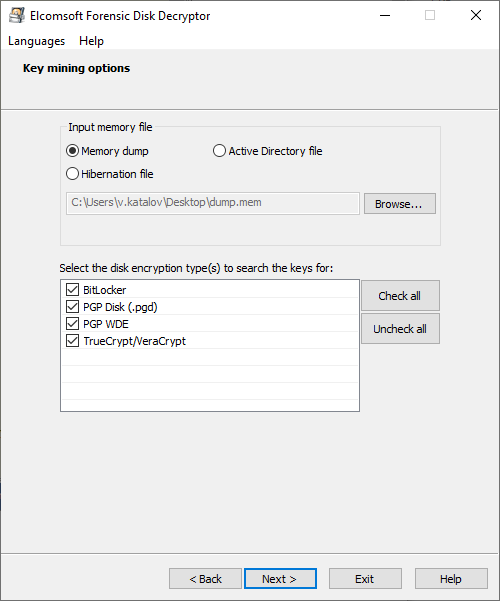Toggle the PGP Disk (.pgd) checkbox
This screenshot has width=500, height=601.
pyautogui.click(x=72, y=307)
